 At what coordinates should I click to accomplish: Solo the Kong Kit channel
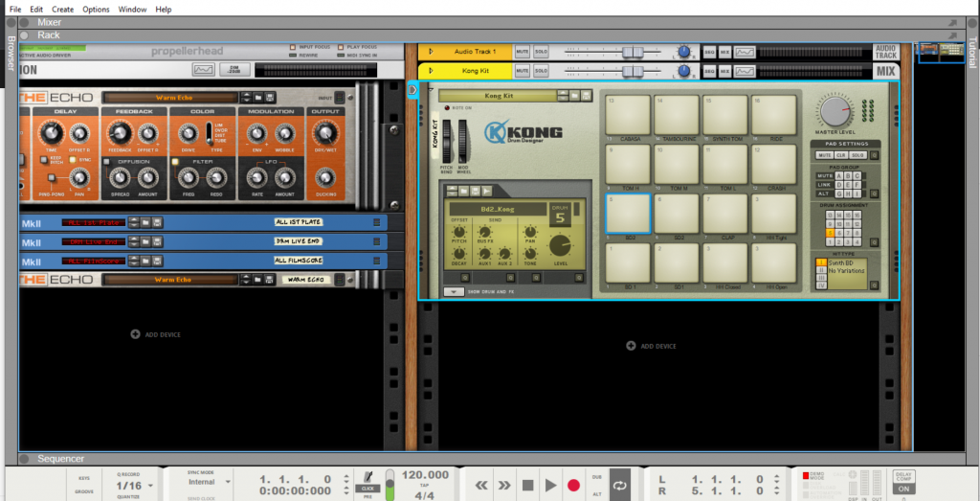(x=541, y=71)
